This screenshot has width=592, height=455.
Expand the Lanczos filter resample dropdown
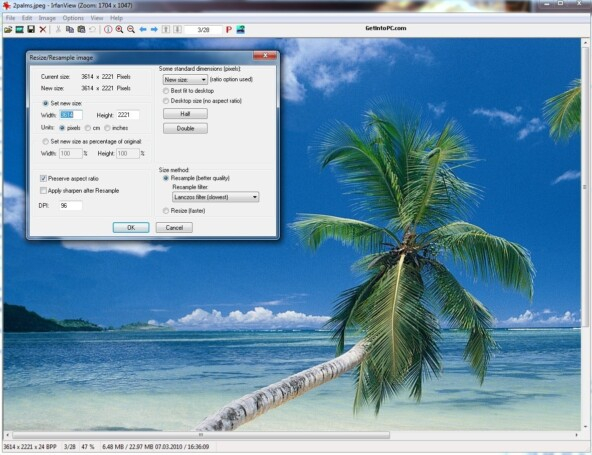coord(216,197)
